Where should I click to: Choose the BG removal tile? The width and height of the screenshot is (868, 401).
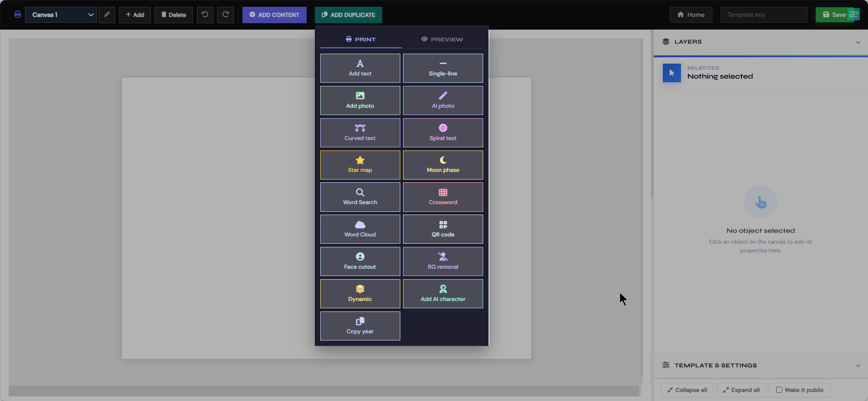443,261
